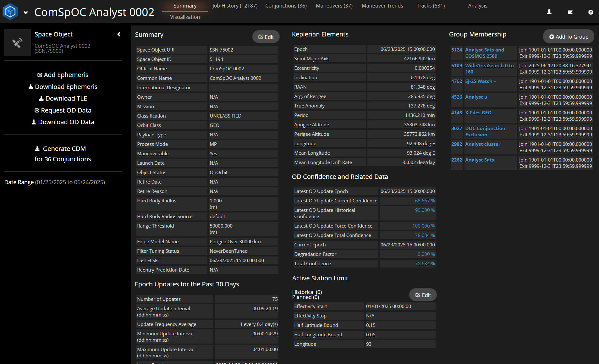Go to the Maneuvers (37) tab

coord(334,6)
